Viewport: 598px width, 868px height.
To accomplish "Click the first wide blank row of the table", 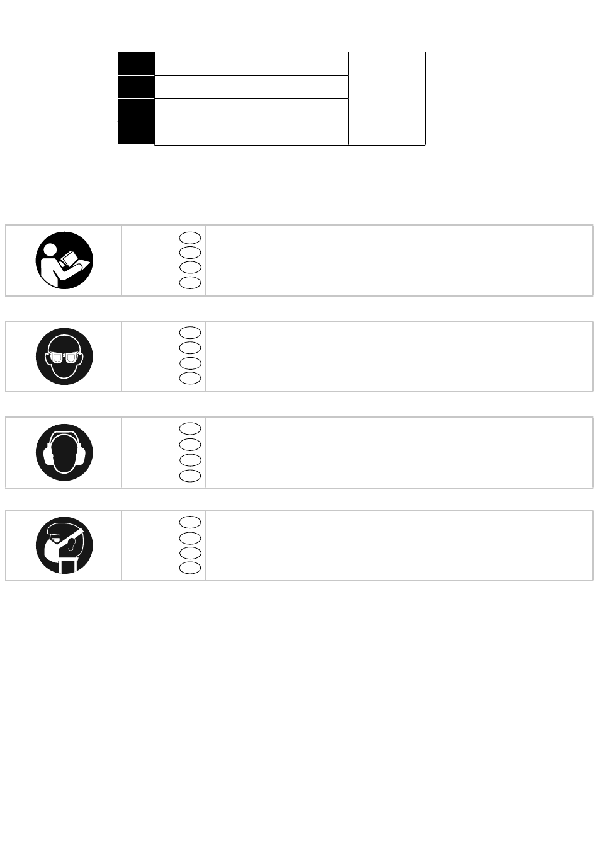I will point(251,64).
